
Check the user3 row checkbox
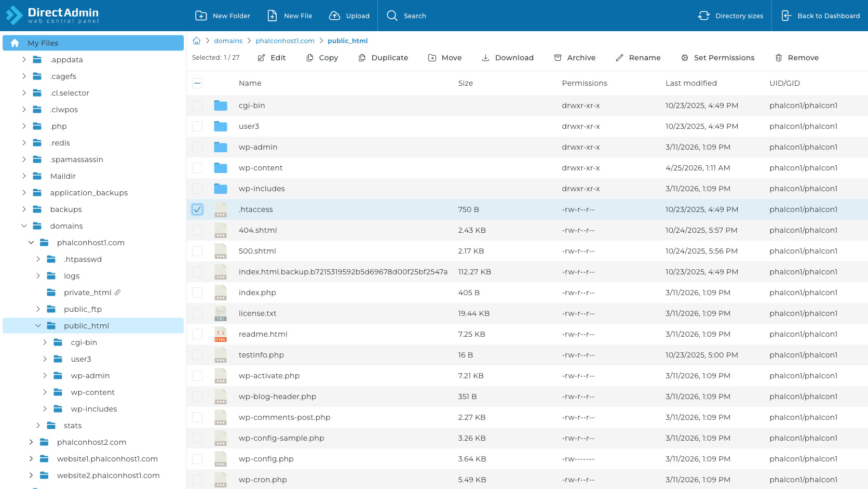pyautogui.click(x=197, y=126)
